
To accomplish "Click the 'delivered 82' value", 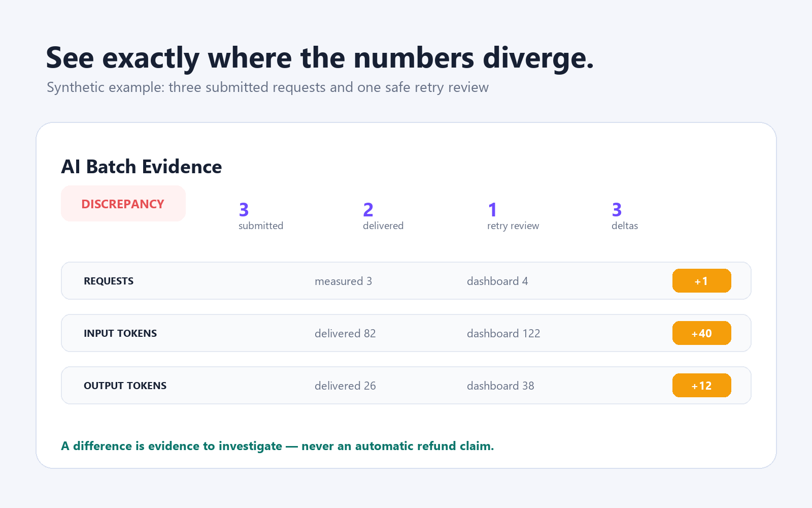I will (345, 333).
